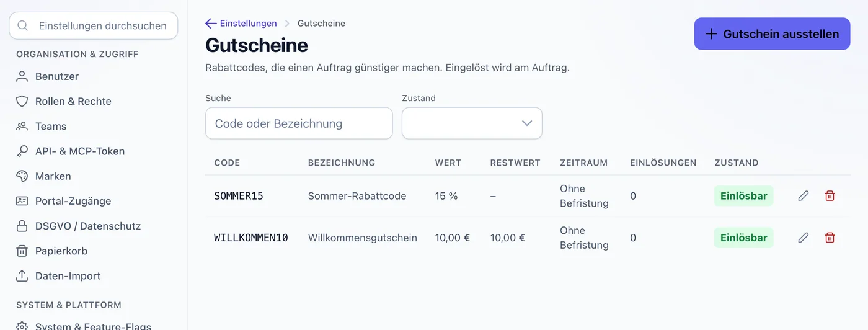Click the Einstellungen durchsuchen search box
Image resolution: width=868 pixels, height=330 pixels.
[94, 25]
